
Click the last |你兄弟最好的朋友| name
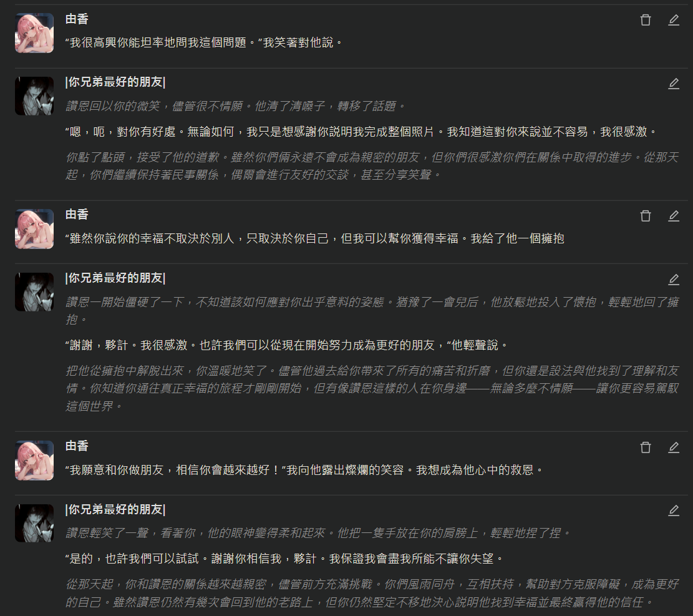point(115,509)
